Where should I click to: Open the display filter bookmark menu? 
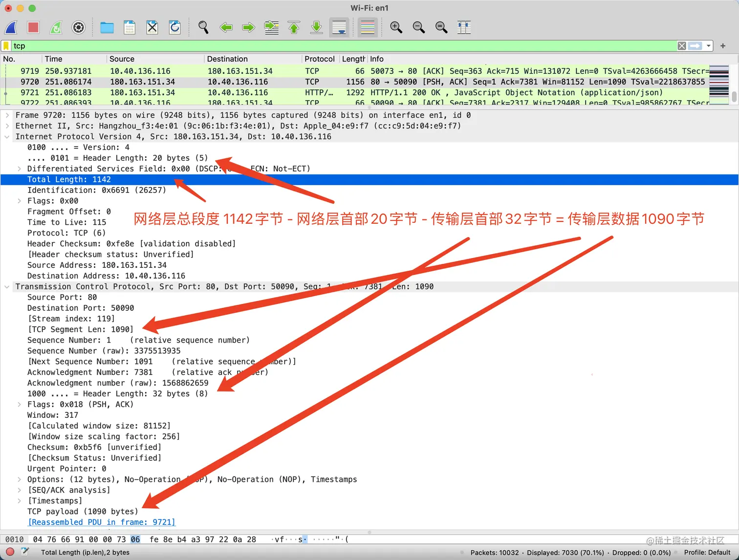click(x=6, y=46)
